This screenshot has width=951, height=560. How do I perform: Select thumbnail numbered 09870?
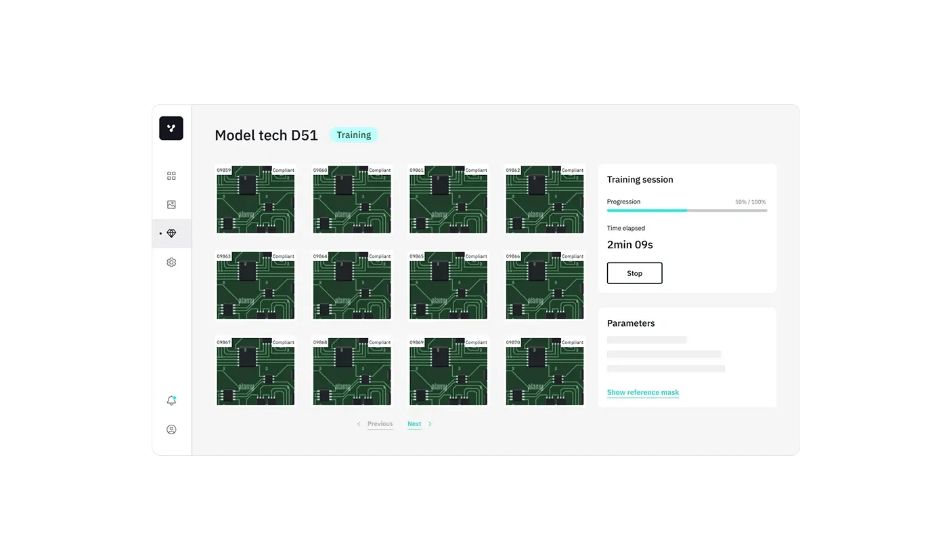pyautogui.click(x=545, y=371)
